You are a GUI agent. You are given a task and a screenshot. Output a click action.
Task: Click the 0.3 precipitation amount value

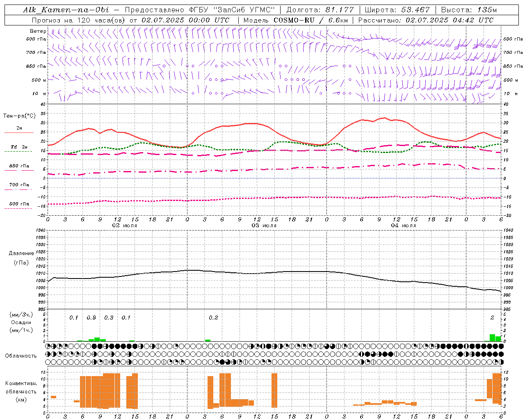click(109, 318)
